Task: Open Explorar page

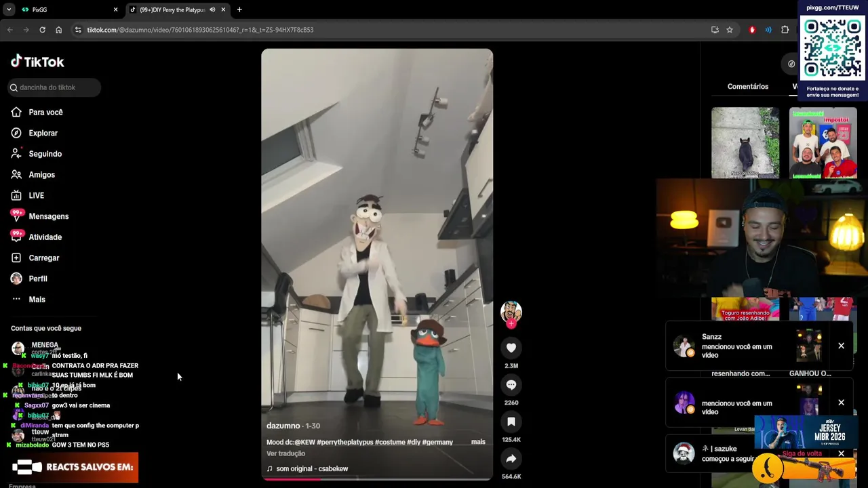Action: click(35, 134)
